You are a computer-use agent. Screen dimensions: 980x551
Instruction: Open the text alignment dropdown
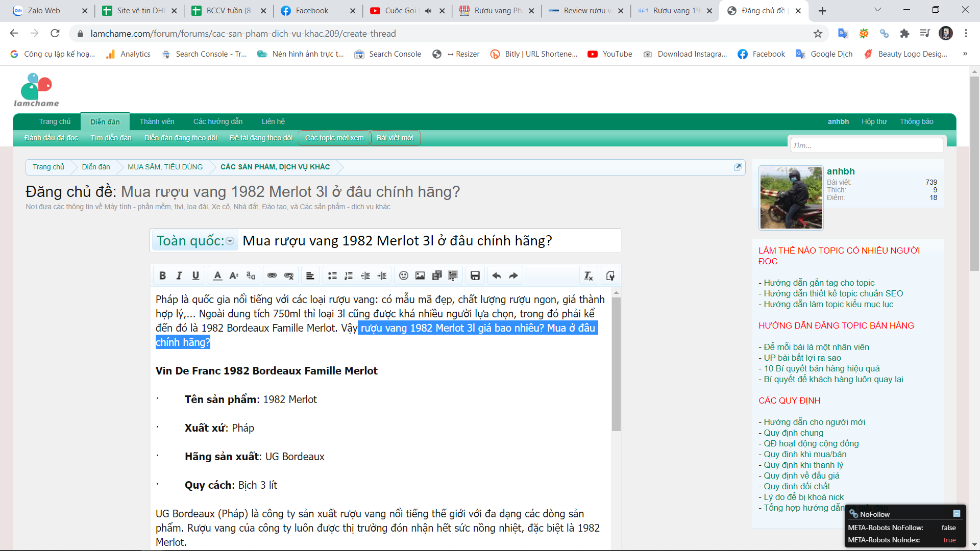click(310, 275)
